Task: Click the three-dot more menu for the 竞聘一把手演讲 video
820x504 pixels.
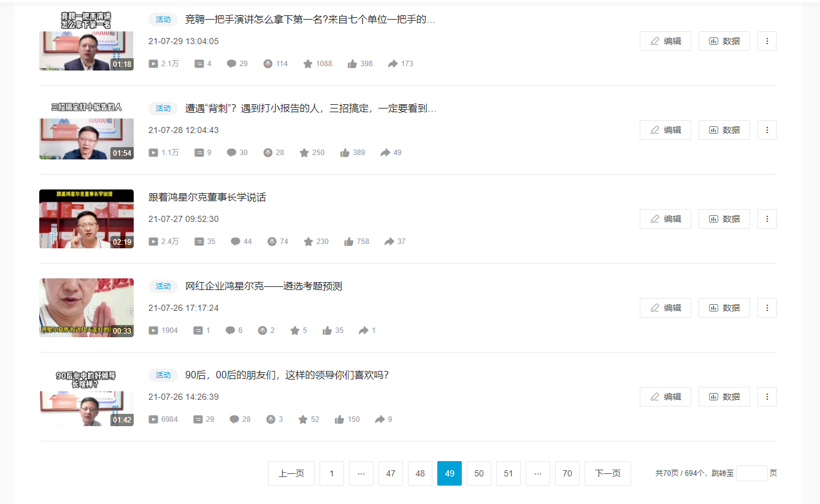Action: (x=767, y=41)
